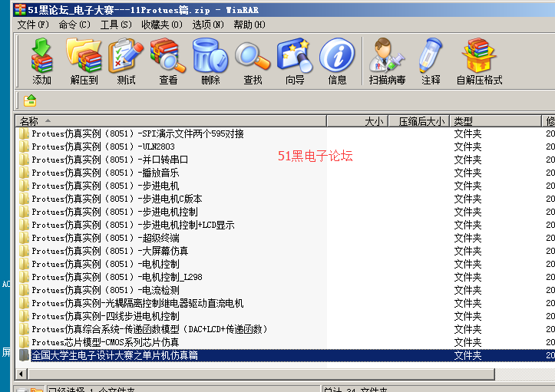The height and width of the screenshot is (392, 555).
Task: Click folder icon of 大屏幕仿真 row
Action: click(x=24, y=251)
